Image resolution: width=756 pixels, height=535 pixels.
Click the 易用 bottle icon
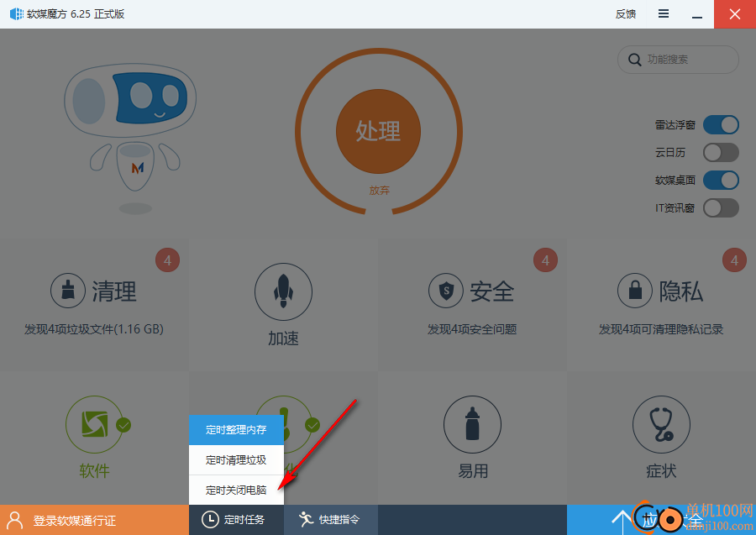[472, 424]
